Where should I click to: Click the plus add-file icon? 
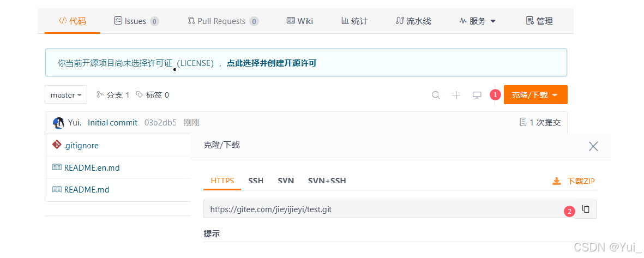click(x=456, y=95)
